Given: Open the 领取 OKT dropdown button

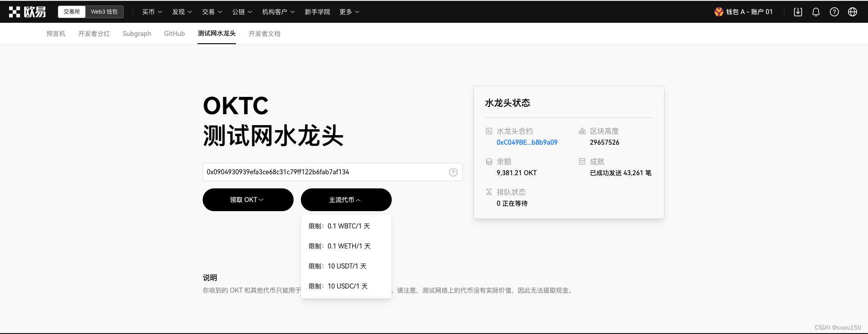Looking at the screenshot, I should coord(248,200).
